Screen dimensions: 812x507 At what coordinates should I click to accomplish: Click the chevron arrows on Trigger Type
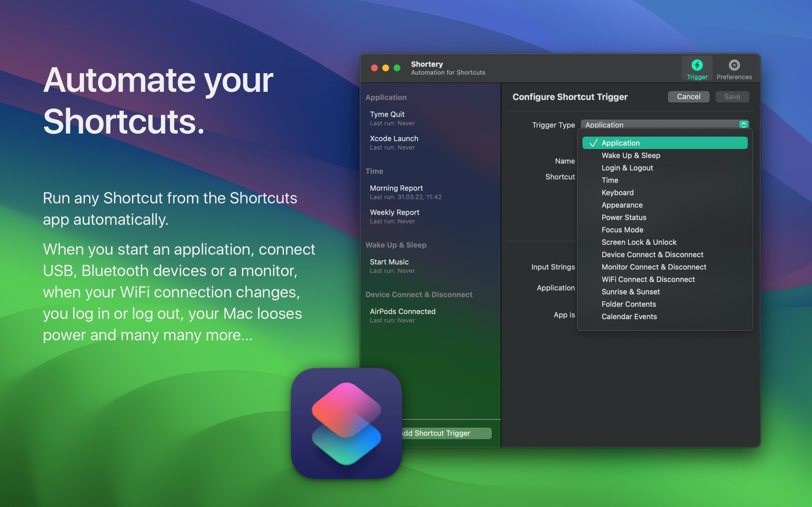click(744, 125)
